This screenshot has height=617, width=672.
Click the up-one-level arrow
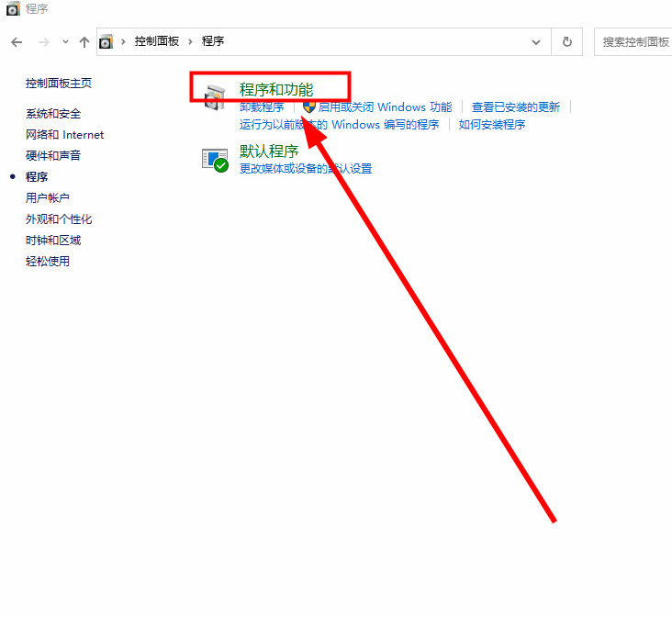point(84,42)
